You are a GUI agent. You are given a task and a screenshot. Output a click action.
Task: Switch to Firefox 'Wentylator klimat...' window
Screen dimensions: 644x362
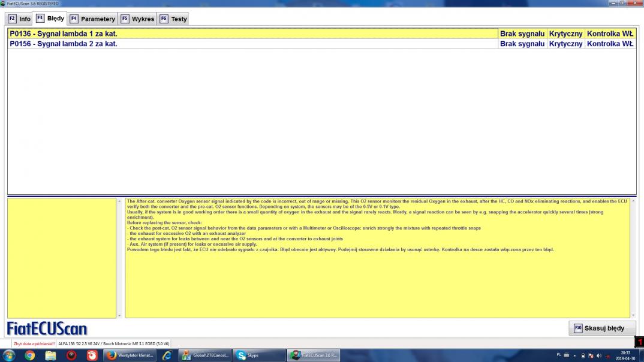(130, 355)
